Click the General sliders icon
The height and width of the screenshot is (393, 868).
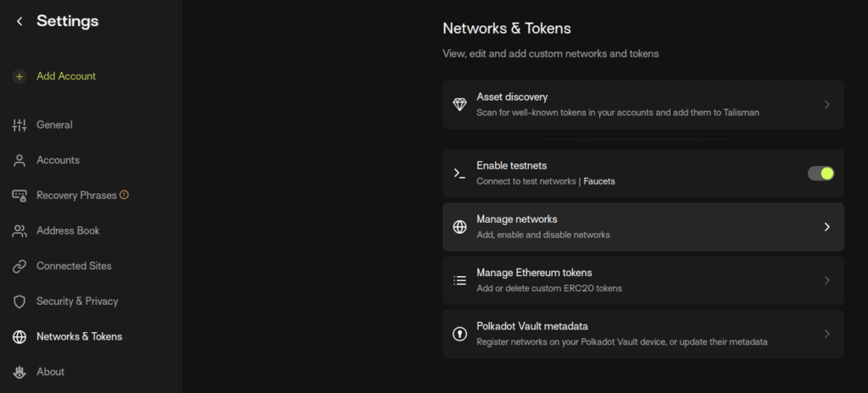[x=19, y=125]
